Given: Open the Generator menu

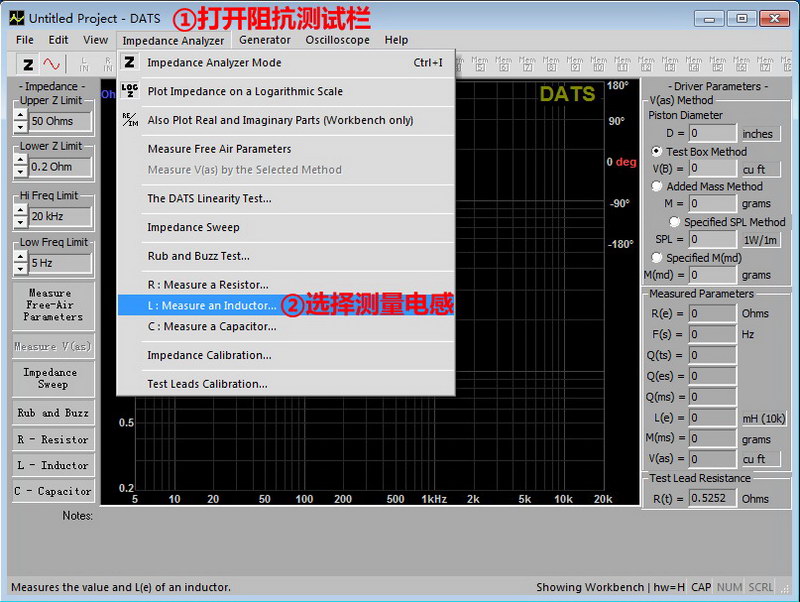Looking at the screenshot, I should (x=265, y=40).
